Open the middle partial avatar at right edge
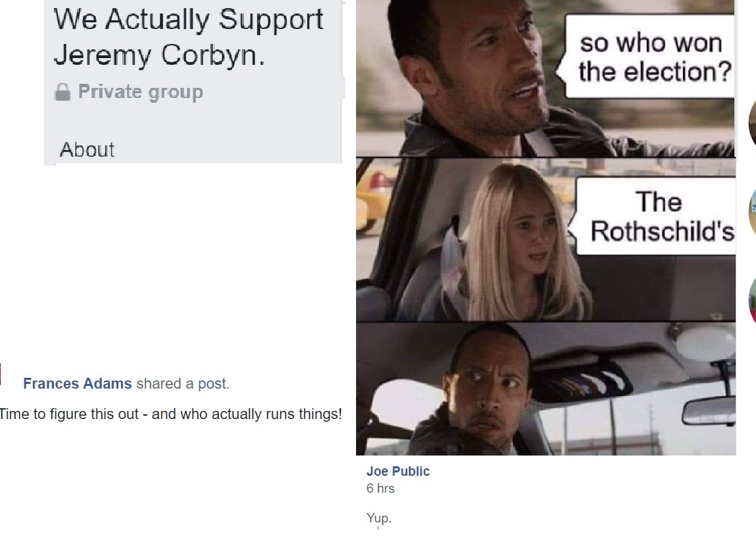 [752, 212]
